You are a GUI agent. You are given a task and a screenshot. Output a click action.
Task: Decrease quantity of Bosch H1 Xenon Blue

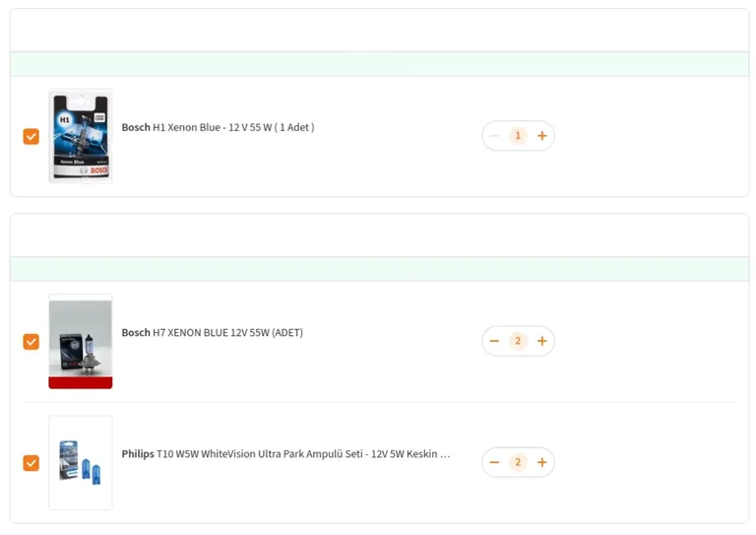tap(494, 136)
